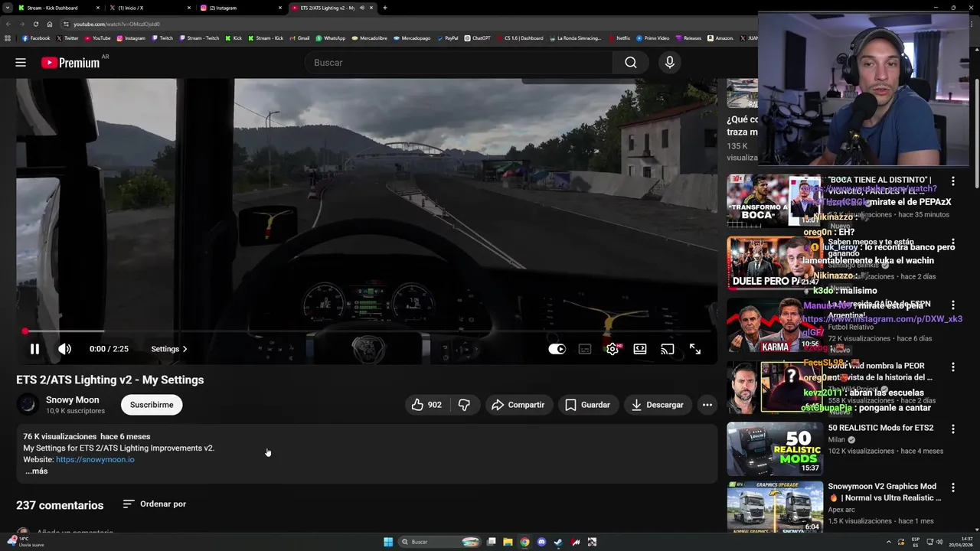Open the "237 comentarios" section heading

click(x=60, y=505)
